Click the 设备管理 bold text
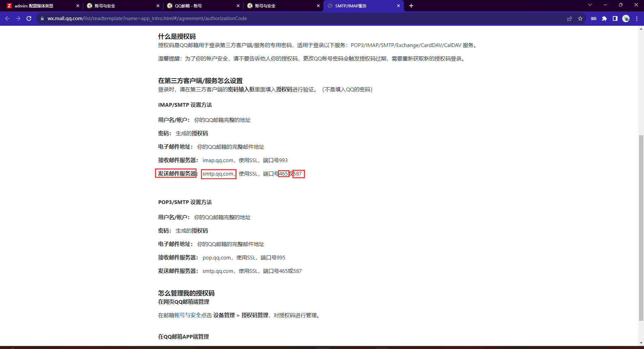 coord(224,315)
